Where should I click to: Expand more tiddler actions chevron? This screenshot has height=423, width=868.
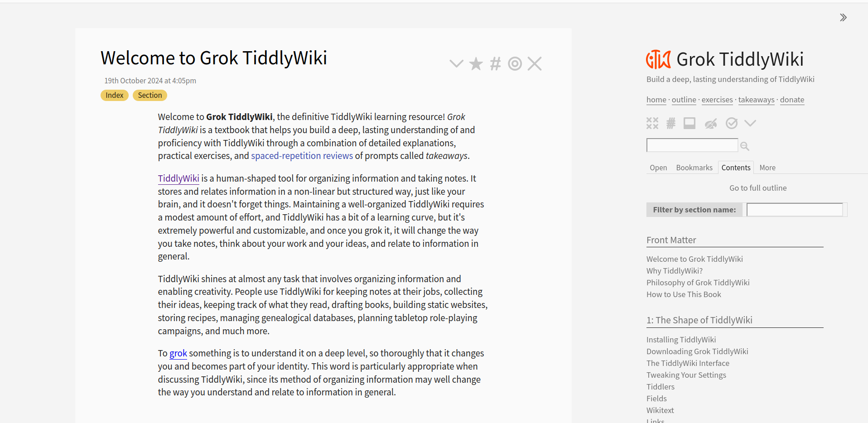click(x=456, y=64)
